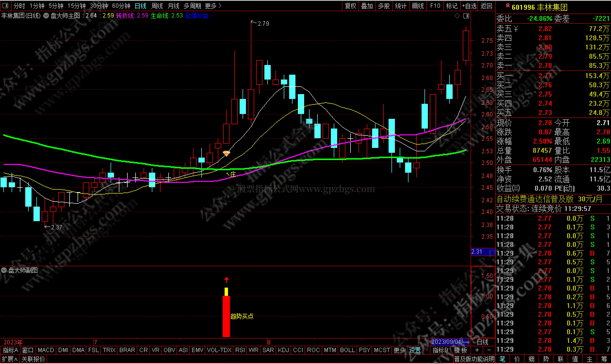Click the diamond icon above the chart
The width and height of the screenshot is (611, 364).
(457, 16)
